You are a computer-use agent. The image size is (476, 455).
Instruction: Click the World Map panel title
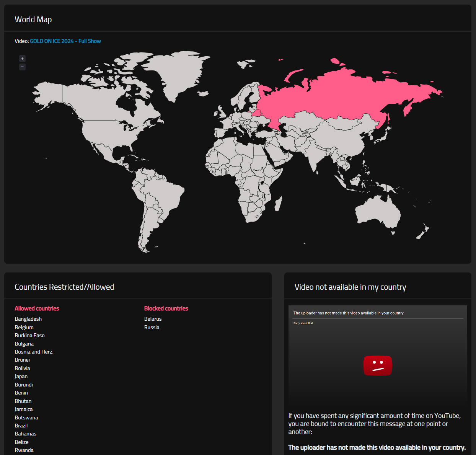(x=33, y=20)
